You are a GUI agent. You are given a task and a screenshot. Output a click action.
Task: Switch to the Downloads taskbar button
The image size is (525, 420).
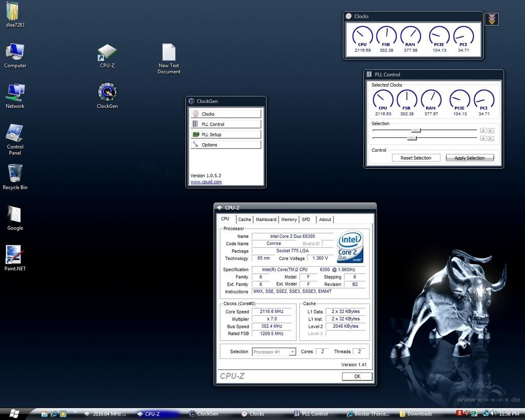pyautogui.click(x=416, y=414)
